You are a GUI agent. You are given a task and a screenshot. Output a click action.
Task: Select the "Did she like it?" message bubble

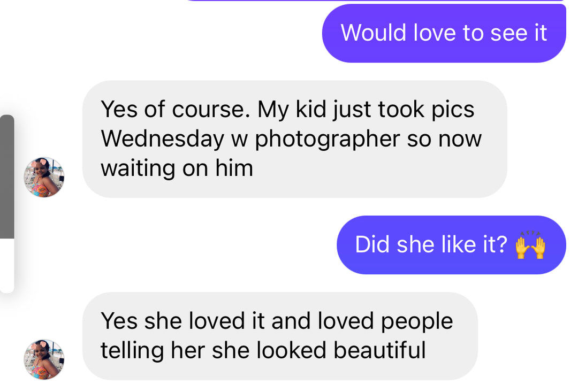(451, 244)
